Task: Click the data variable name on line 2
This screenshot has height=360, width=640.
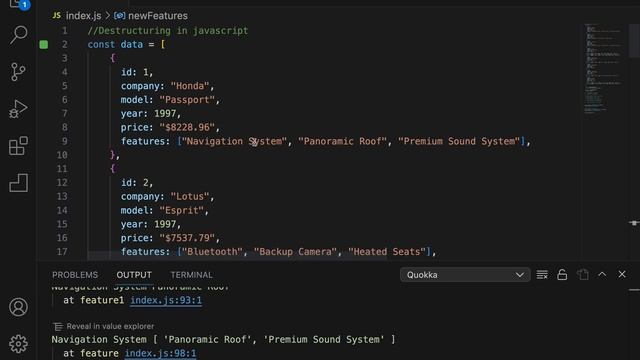Action: (131, 44)
